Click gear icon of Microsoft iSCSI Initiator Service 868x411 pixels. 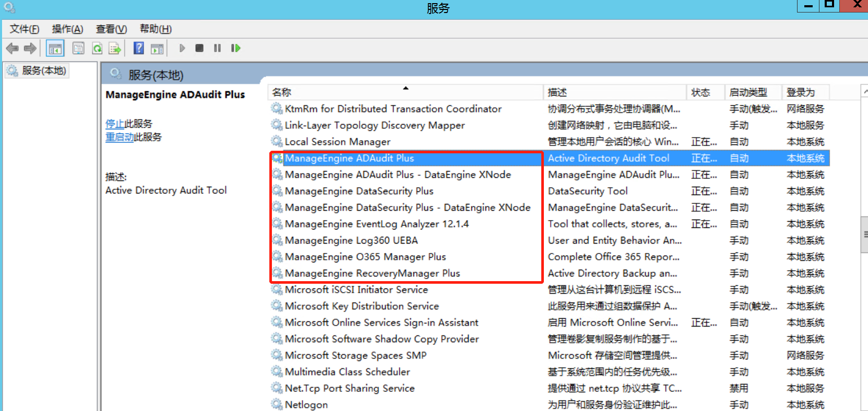click(x=277, y=289)
